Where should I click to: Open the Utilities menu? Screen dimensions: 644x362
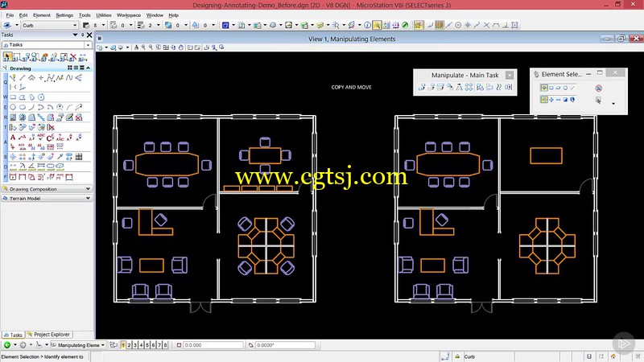pos(104,15)
